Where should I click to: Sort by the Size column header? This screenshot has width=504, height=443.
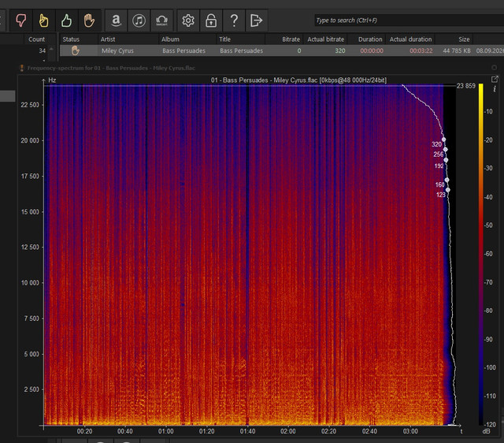click(x=464, y=39)
